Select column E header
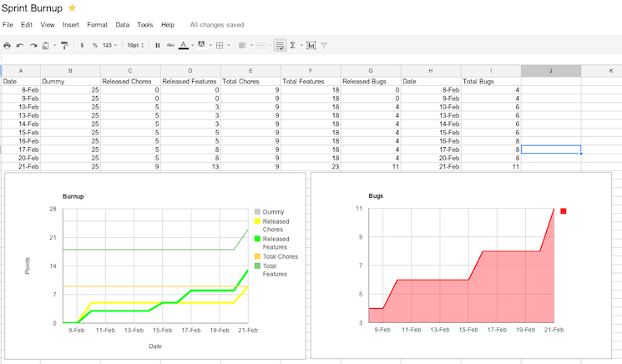 (250, 71)
